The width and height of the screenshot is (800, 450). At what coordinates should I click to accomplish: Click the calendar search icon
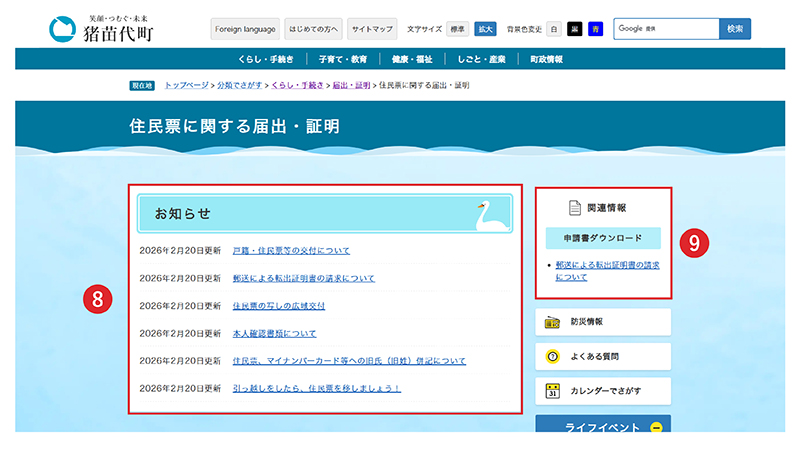pyautogui.click(x=551, y=391)
